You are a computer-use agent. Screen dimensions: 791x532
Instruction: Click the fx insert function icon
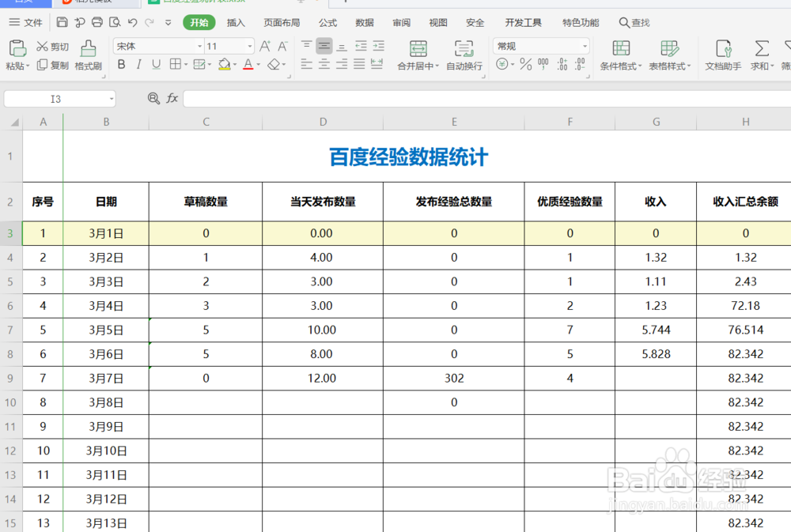pos(172,98)
